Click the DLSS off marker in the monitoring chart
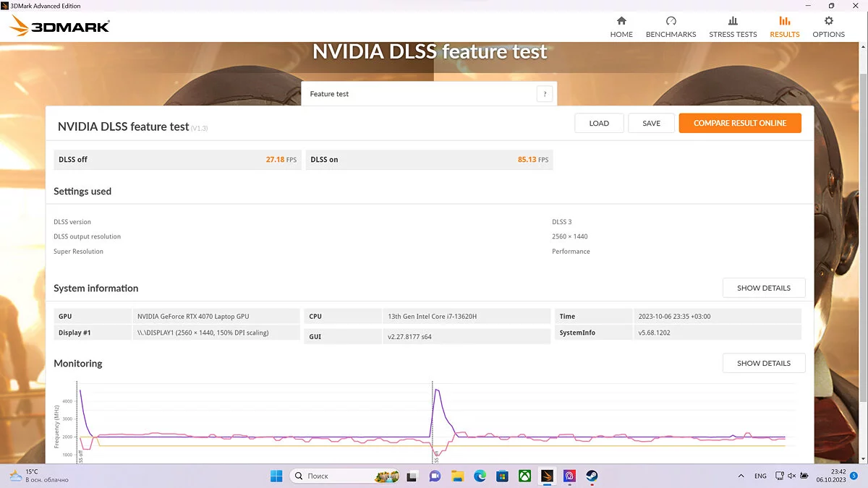Viewport: 868px width, 488px height. coord(81,457)
